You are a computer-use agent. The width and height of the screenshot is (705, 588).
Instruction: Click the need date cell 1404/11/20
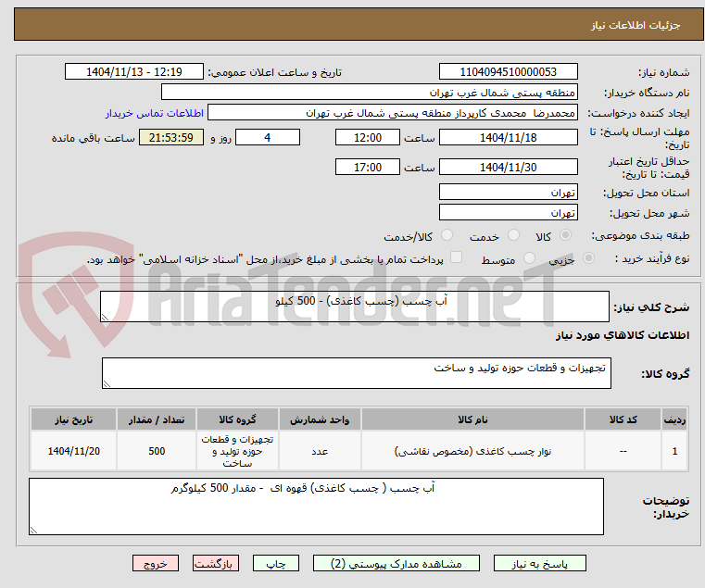(x=74, y=451)
